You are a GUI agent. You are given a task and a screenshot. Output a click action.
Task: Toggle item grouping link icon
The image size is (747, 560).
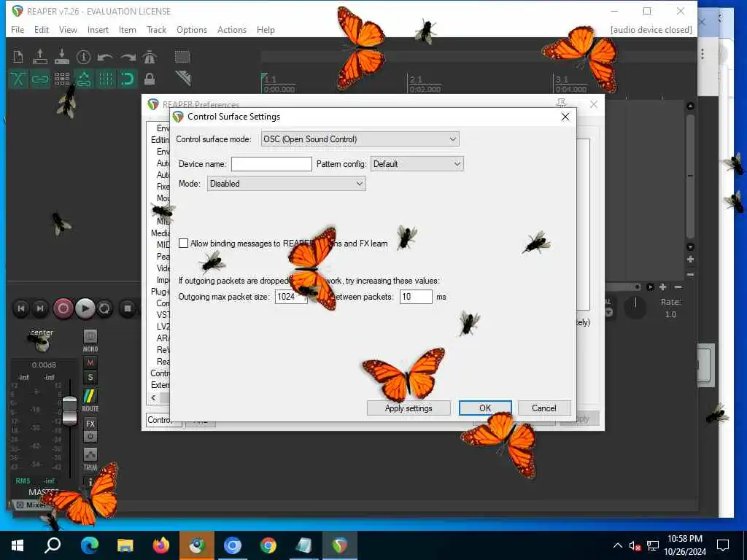click(40, 79)
